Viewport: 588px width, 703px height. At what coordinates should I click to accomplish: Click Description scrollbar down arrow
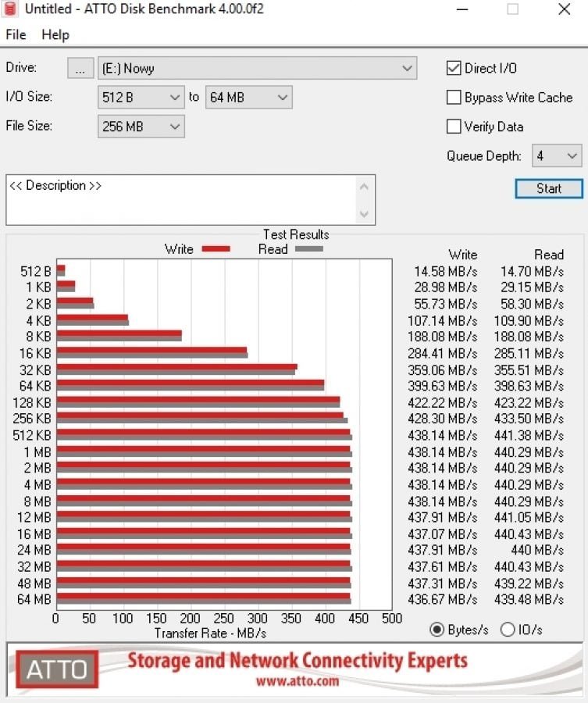click(x=364, y=214)
